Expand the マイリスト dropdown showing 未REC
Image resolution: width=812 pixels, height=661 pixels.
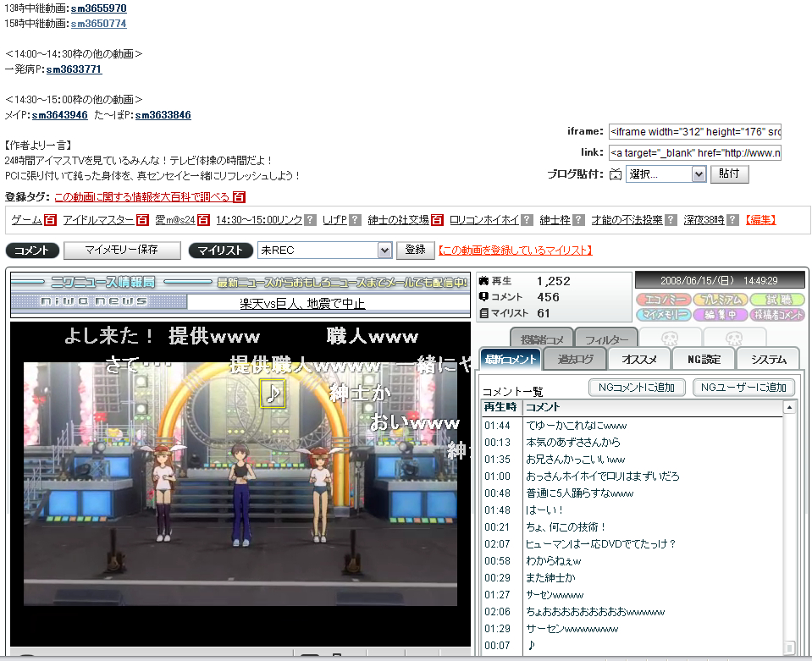click(x=384, y=251)
